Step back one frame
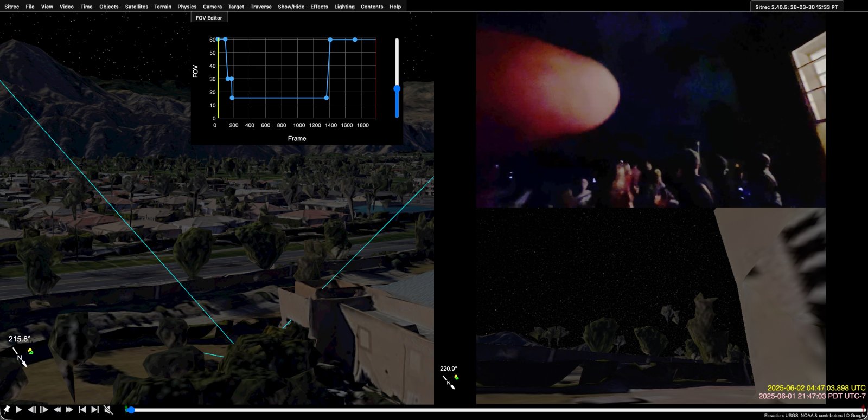This screenshot has height=420, width=868. (31, 410)
